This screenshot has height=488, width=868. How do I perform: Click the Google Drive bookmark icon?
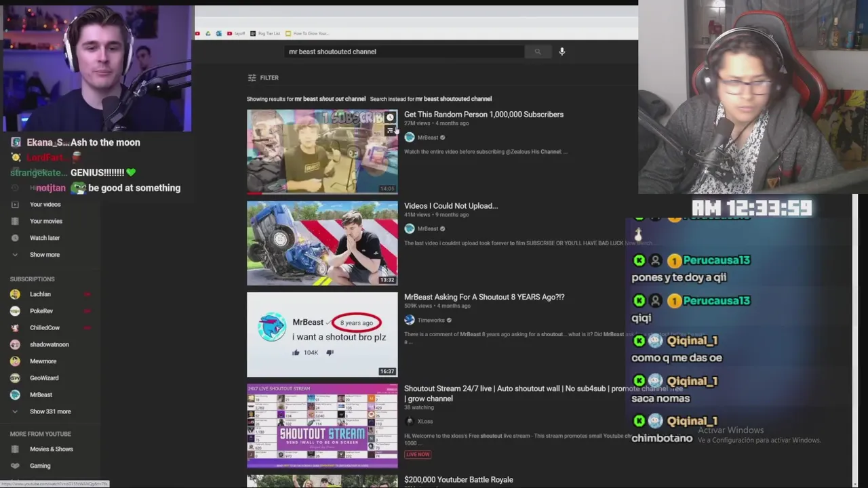pos(208,33)
